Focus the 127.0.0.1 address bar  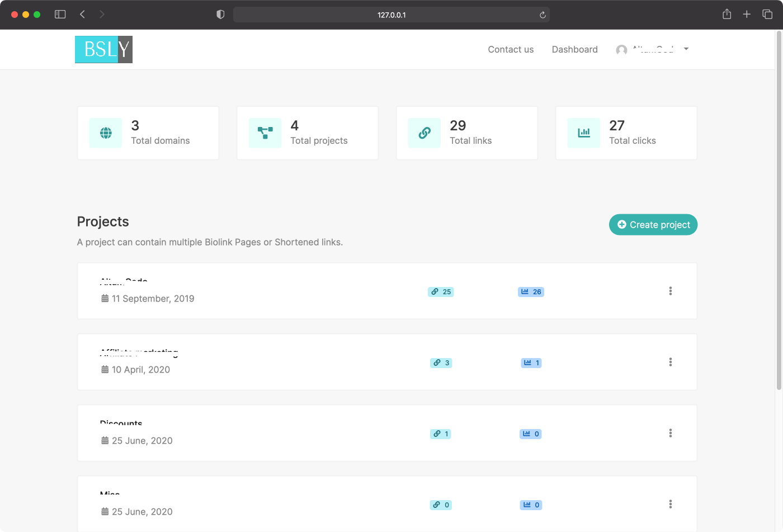click(391, 15)
